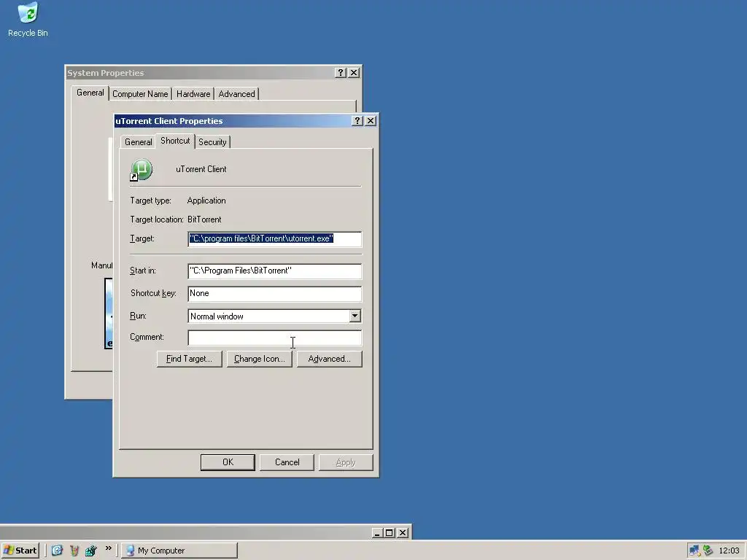
Task: Close the System Properties window
Action: (x=354, y=72)
